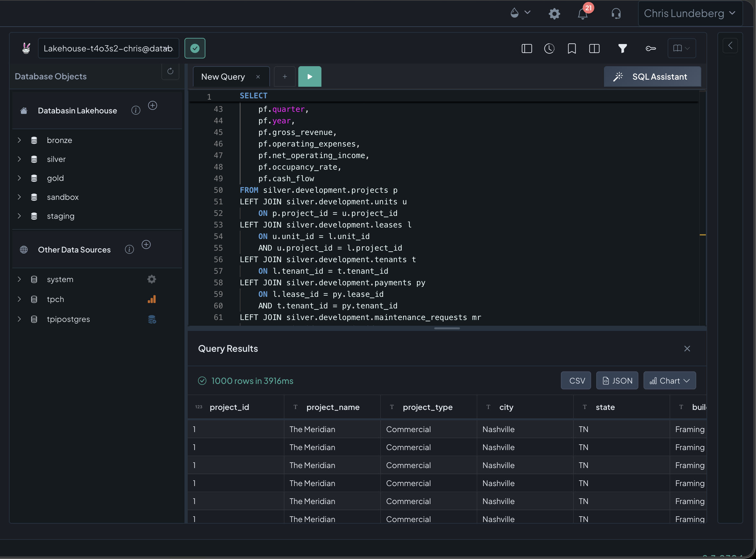Run the query with play button

click(x=310, y=77)
